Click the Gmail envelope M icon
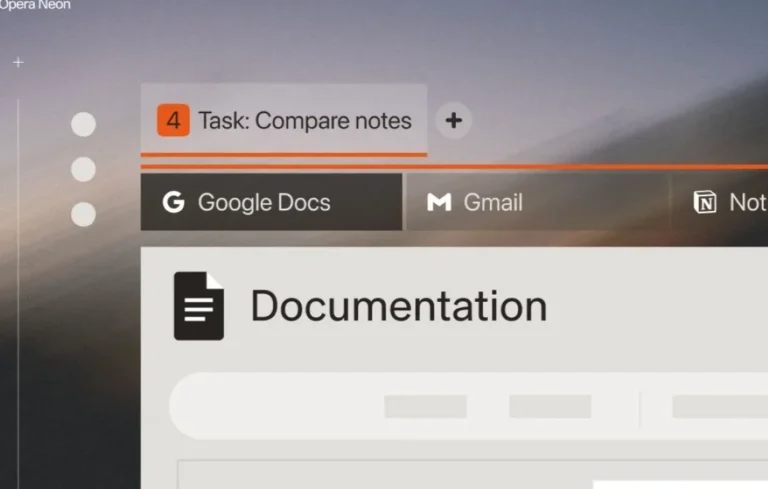 (x=439, y=202)
